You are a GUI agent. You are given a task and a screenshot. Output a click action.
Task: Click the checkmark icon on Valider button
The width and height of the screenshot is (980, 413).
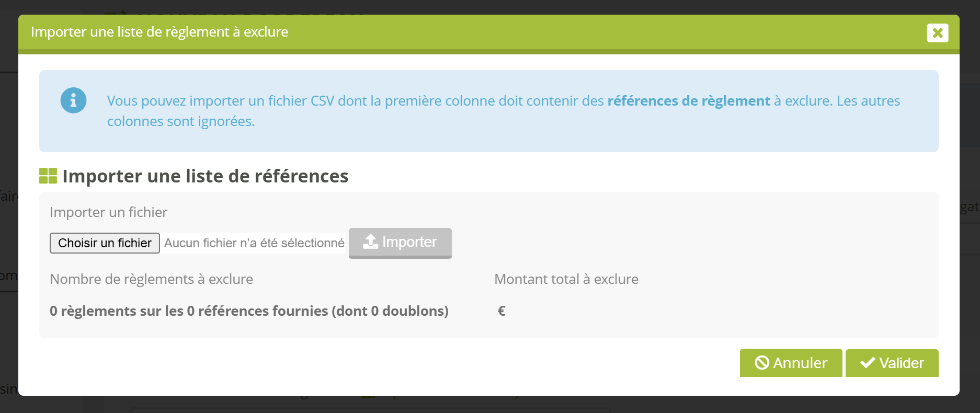coord(868,363)
